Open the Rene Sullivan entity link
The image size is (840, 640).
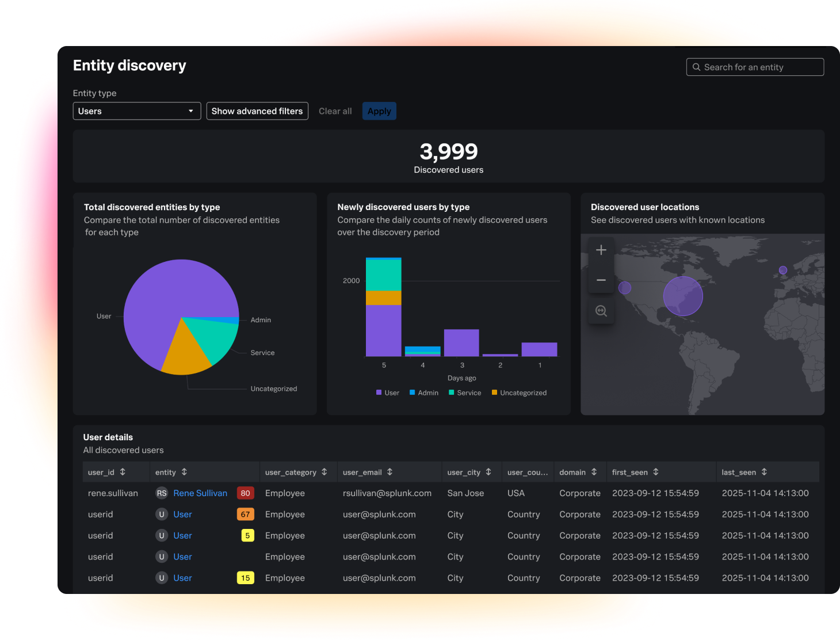[200, 493]
